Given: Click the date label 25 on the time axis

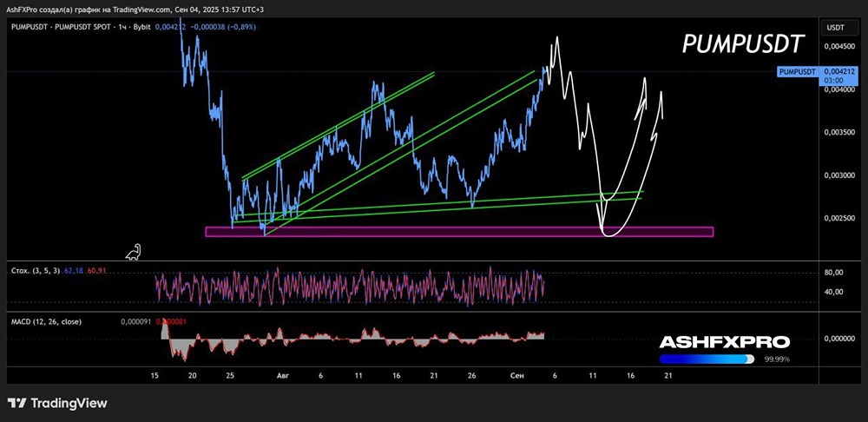Looking at the screenshot, I should [230, 375].
